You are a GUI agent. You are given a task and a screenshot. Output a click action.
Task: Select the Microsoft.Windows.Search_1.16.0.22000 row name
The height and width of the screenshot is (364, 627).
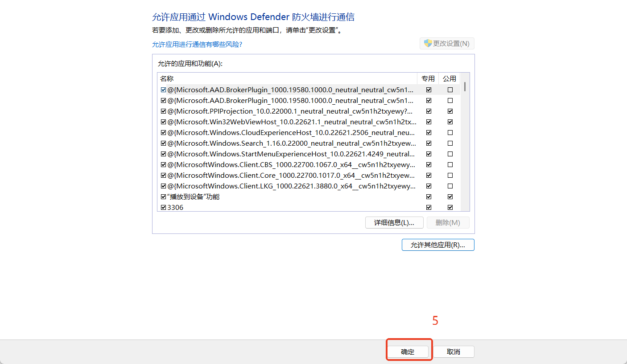click(x=292, y=143)
